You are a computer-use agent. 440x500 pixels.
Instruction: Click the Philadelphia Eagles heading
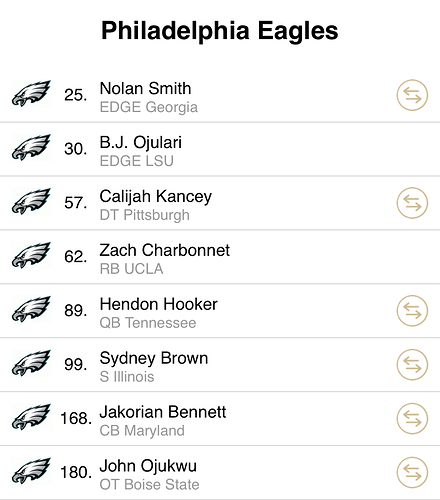click(220, 31)
